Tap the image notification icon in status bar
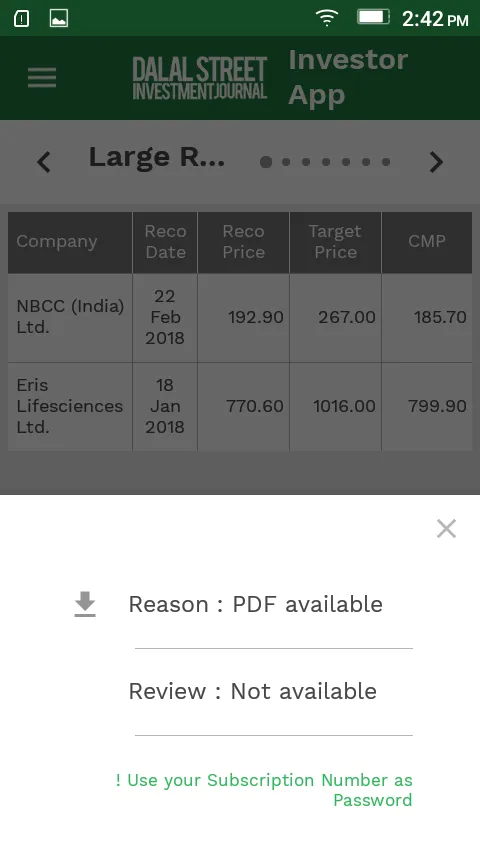This screenshot has width=480, height=854. 59,19
